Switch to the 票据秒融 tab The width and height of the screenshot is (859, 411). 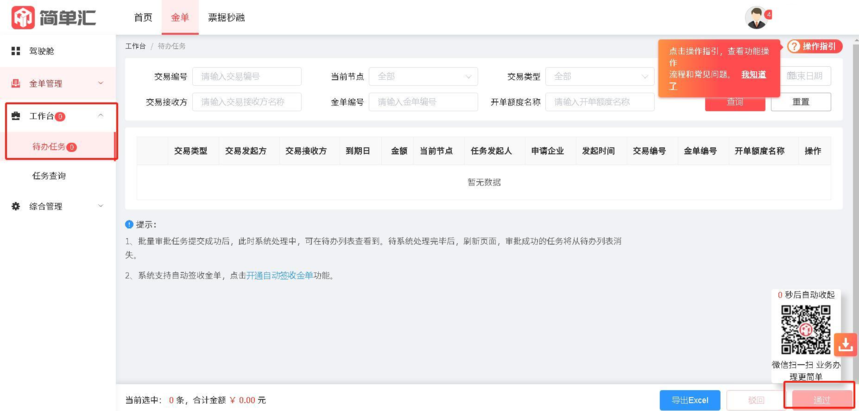226,18
